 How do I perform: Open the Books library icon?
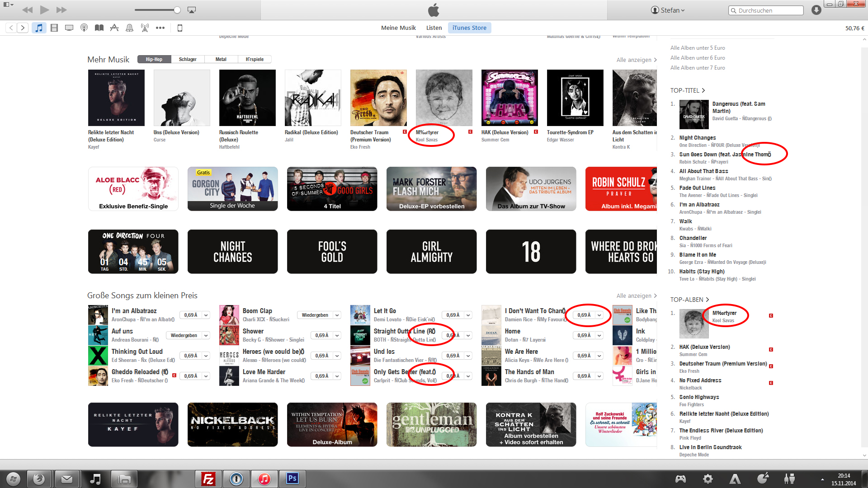pos(99,28)
